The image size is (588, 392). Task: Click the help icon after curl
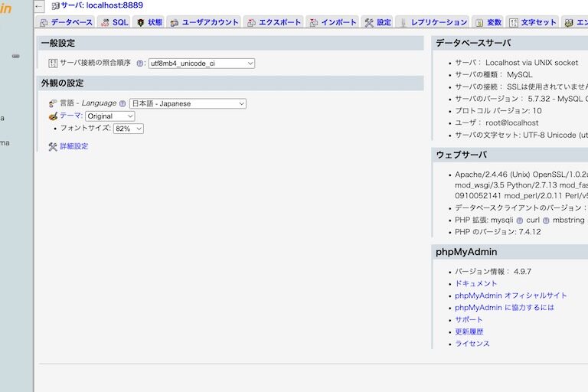click(x=546, y=220)
